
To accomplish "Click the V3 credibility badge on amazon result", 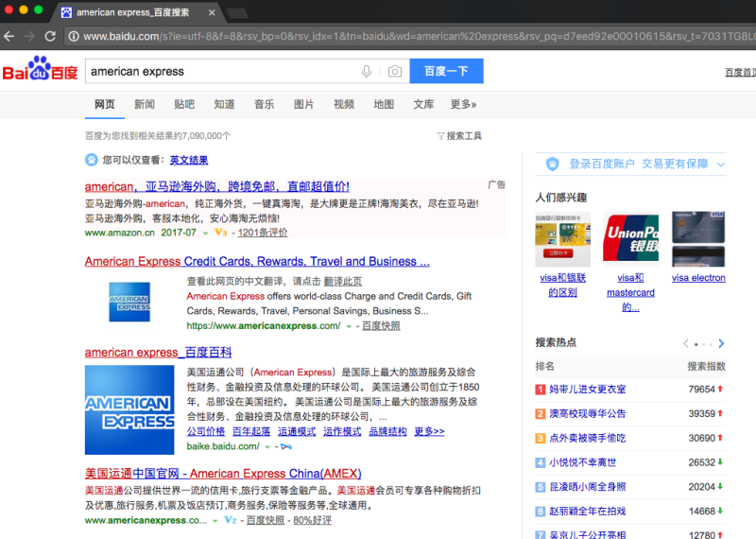I will click(220, 233).
